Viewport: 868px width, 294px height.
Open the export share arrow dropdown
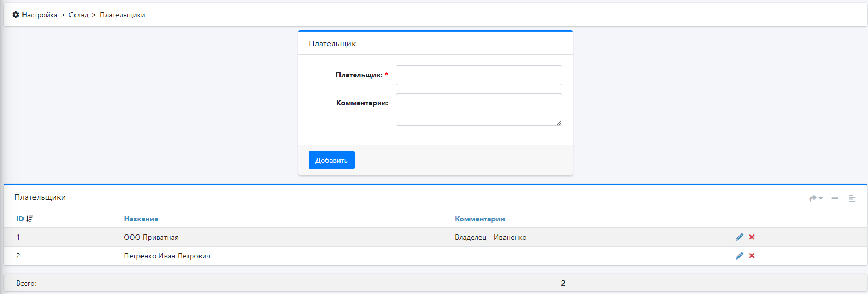point(815,198)
